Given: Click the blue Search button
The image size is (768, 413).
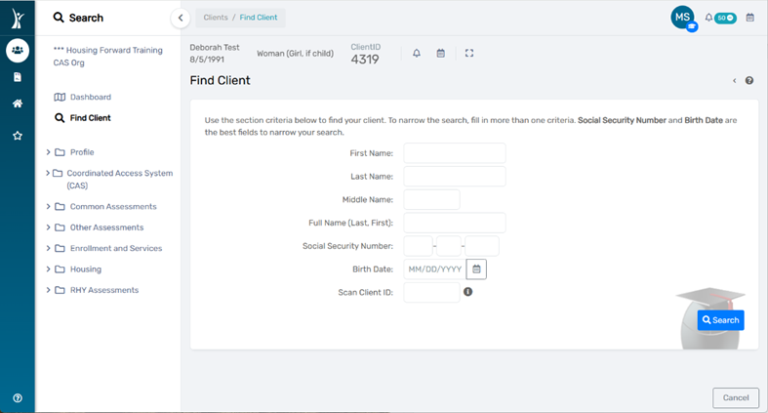Looking at the screenshot, I should 720,320.
